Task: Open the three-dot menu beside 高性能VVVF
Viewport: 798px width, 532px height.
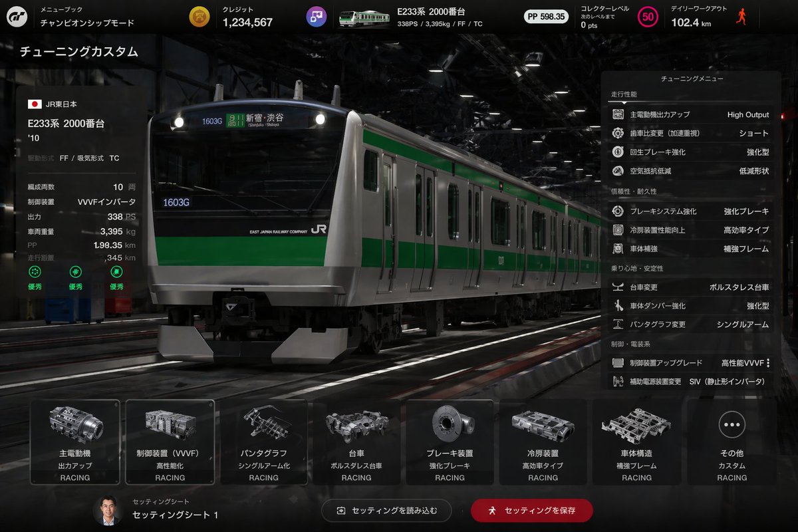Action: [x=768, y=363]
